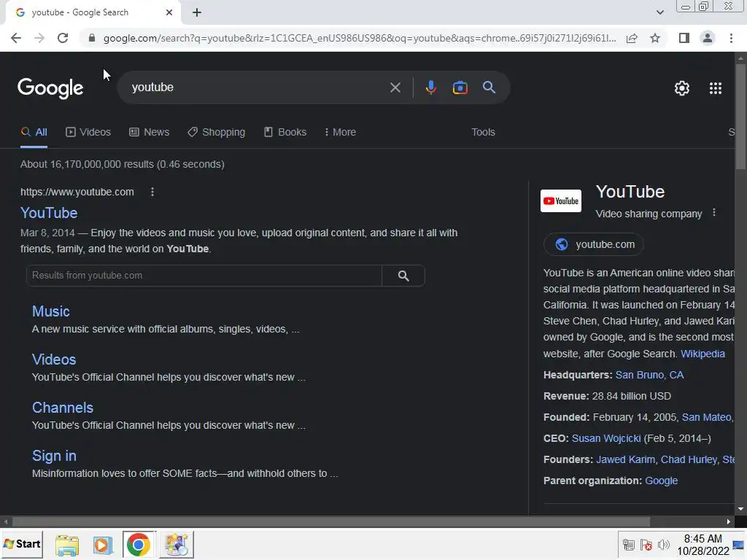The height and width of the screenshot is (560, 747).
Task: Open Google parent organization link
Action: pos(661,481)
